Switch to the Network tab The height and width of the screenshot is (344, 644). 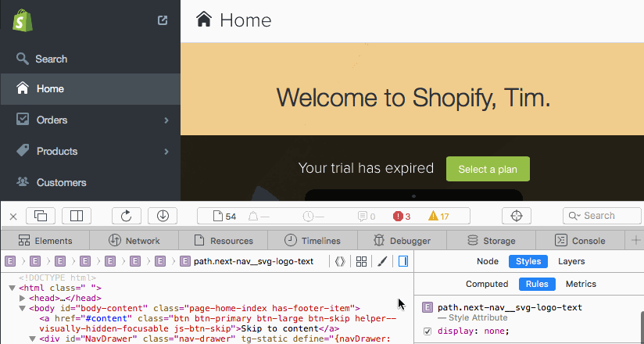[x=134, y=241]
